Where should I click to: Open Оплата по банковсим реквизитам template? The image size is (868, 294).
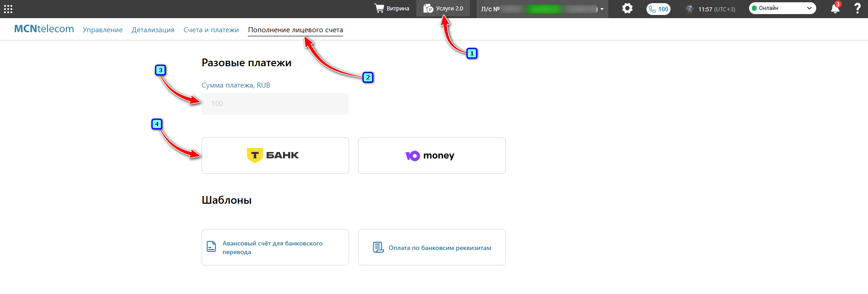pos(432,247)
